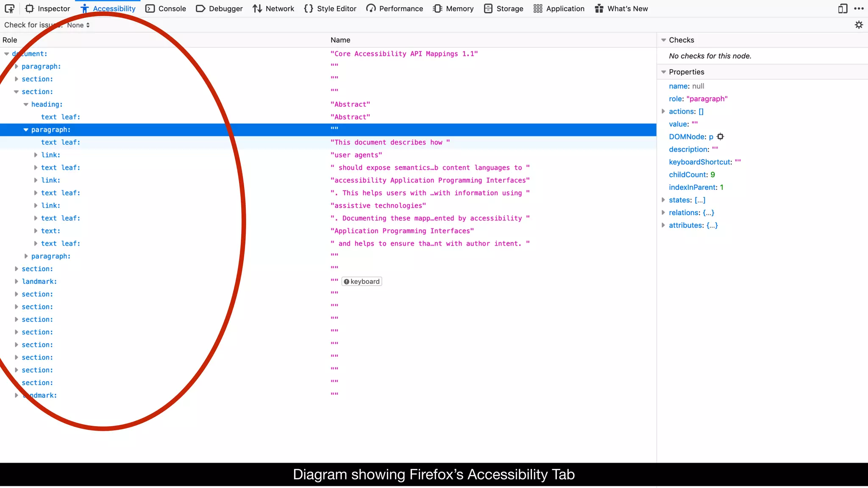This screenshot has width=868, height=488.
Task: Open the Storage tab
Action: coord(504,8)
